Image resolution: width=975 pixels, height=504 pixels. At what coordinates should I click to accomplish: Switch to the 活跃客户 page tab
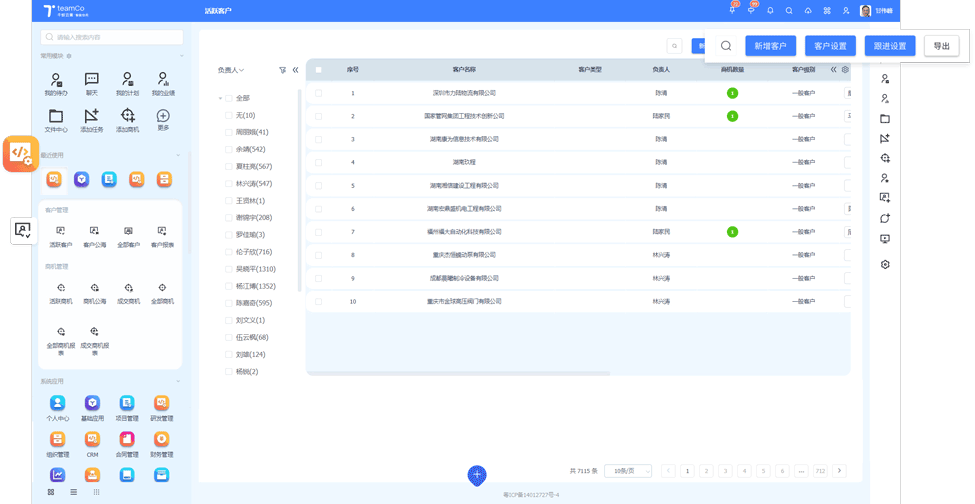click(x=218, y=11)
